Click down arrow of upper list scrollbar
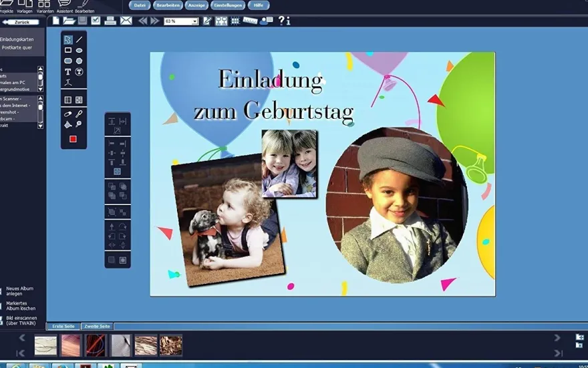The height and width of the screenshot is (368, 588). (x=41, y=89)
